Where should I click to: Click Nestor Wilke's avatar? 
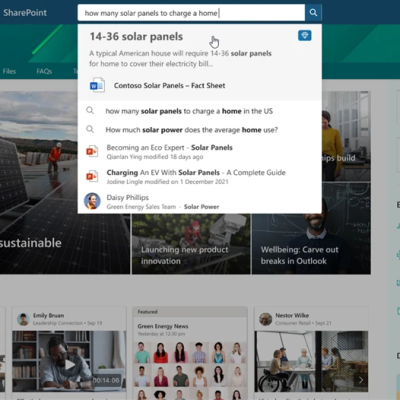pos(266,319)
